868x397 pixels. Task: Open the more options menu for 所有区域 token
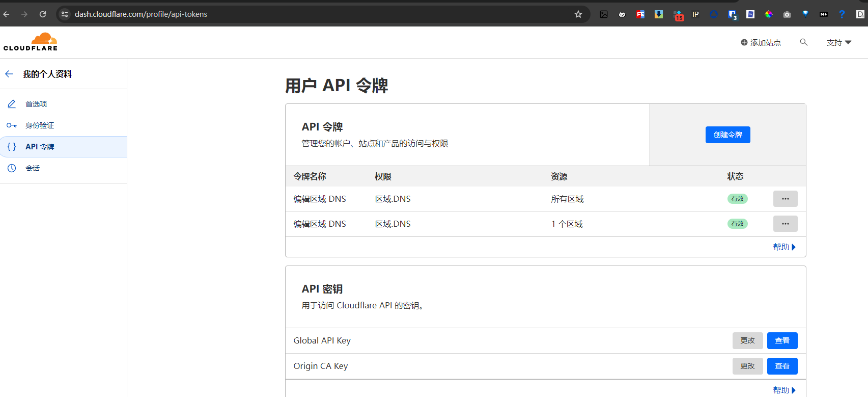point(785,199)
